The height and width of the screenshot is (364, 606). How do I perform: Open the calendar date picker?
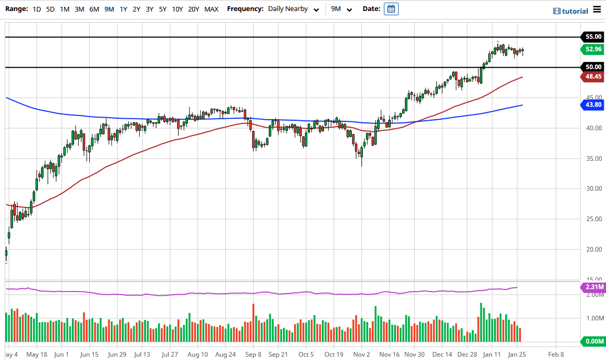[391, 9]
